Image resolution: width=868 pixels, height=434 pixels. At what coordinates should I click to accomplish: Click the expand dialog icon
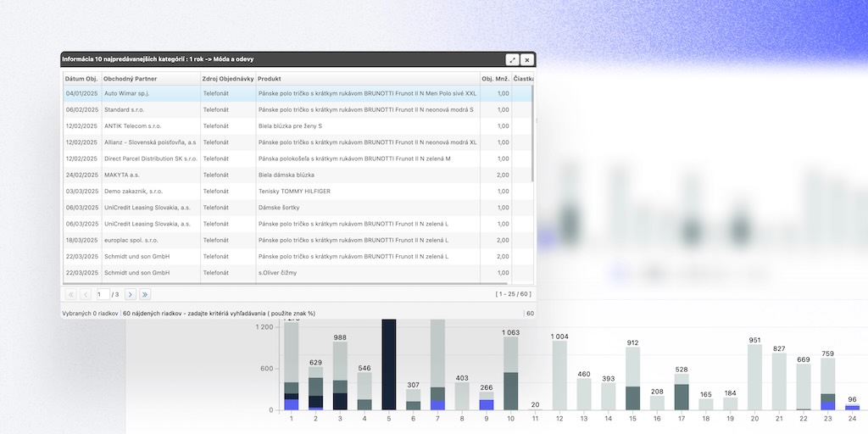point(512,60)
